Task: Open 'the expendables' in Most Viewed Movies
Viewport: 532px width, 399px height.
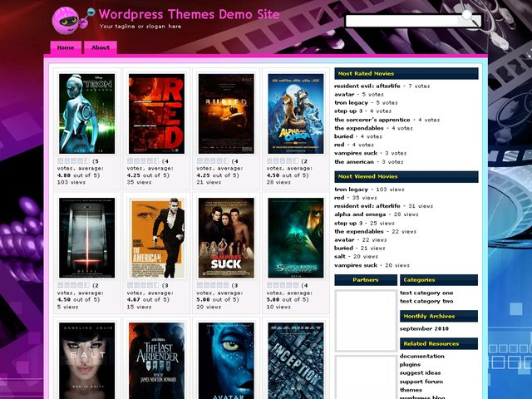Action: [x=358, y=231]
